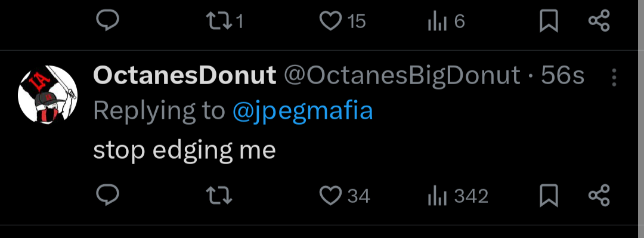Image resolution: width=644 pixels, height=238 pixels.
Task: Retweet the post showing 1 retweet
Action: (x=225, y=21)
